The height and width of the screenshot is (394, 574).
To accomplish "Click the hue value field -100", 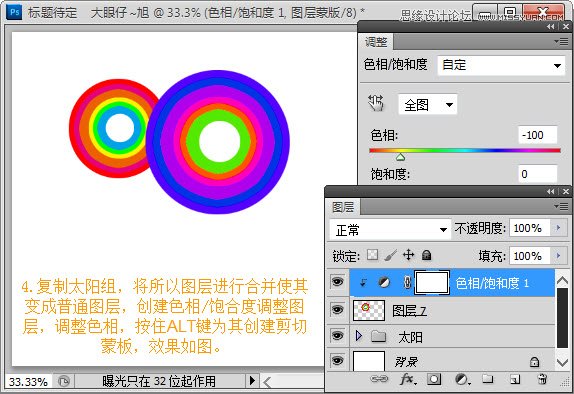I will [538, 135].
